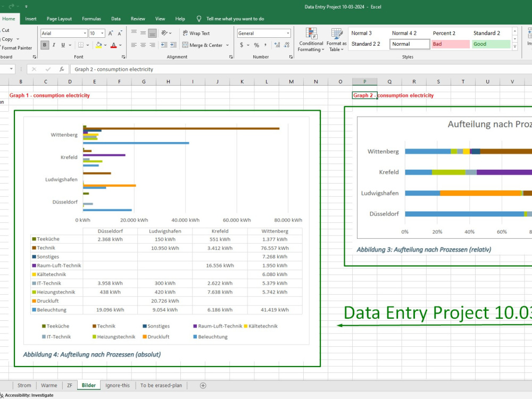Image resolution: width=532 pixels, height=399 pixels.
Task: Click Format Painter
Action: tap(16, 48)
